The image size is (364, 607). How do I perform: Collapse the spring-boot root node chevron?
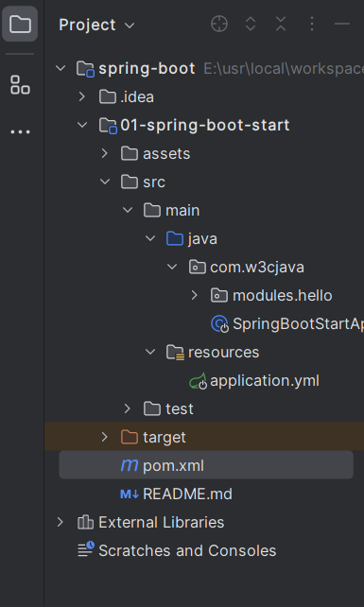61,68
